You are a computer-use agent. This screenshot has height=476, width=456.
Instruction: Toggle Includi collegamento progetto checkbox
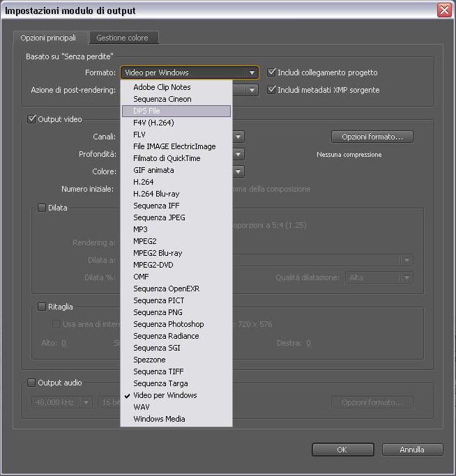click(271, 72)
